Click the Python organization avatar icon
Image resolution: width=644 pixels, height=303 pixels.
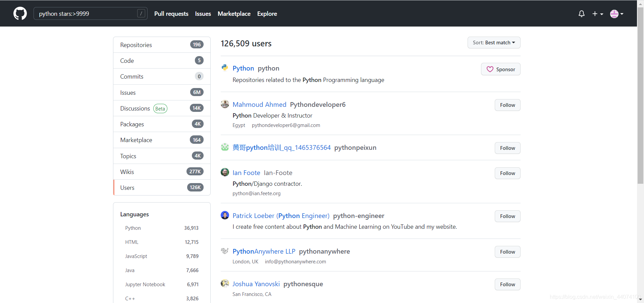coord(225,68)
